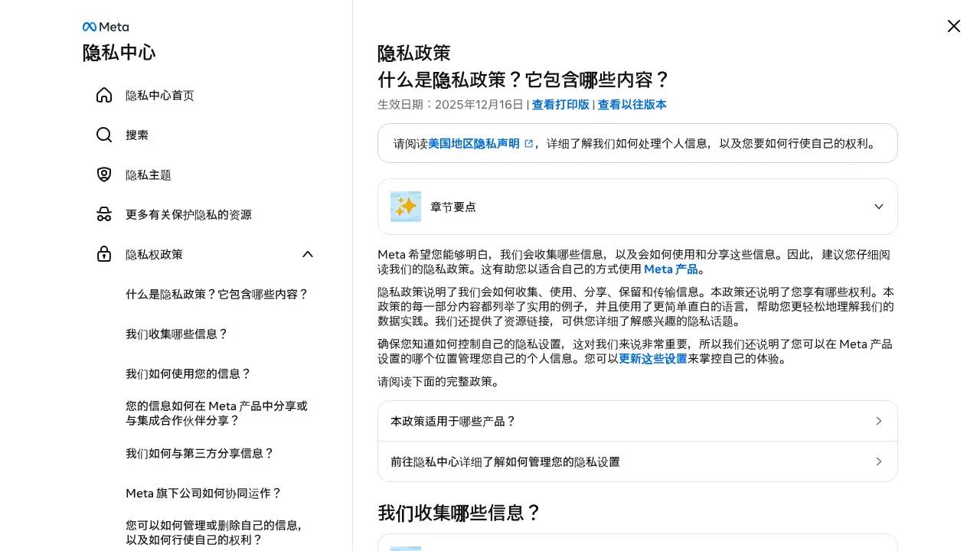This screenshot has height=551, width=980.
Task: Expand the 章节要点 section
Action: (879, 207)
